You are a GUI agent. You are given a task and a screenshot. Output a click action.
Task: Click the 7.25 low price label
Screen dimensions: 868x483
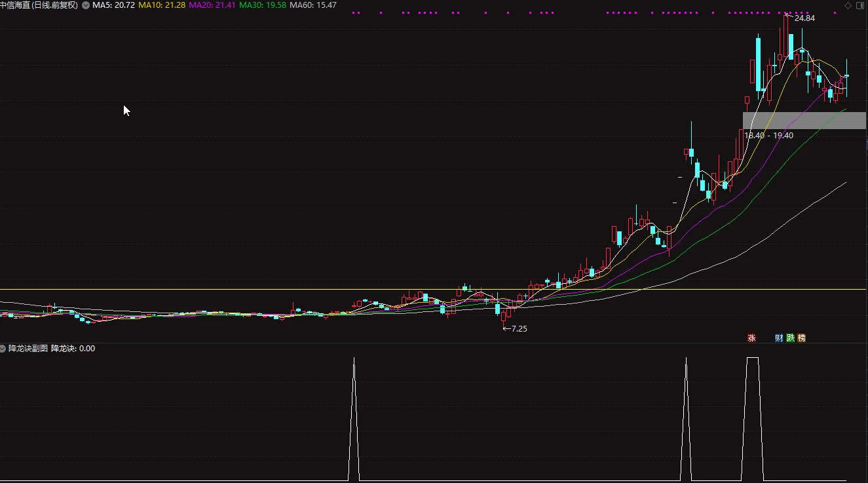point(518,329)
